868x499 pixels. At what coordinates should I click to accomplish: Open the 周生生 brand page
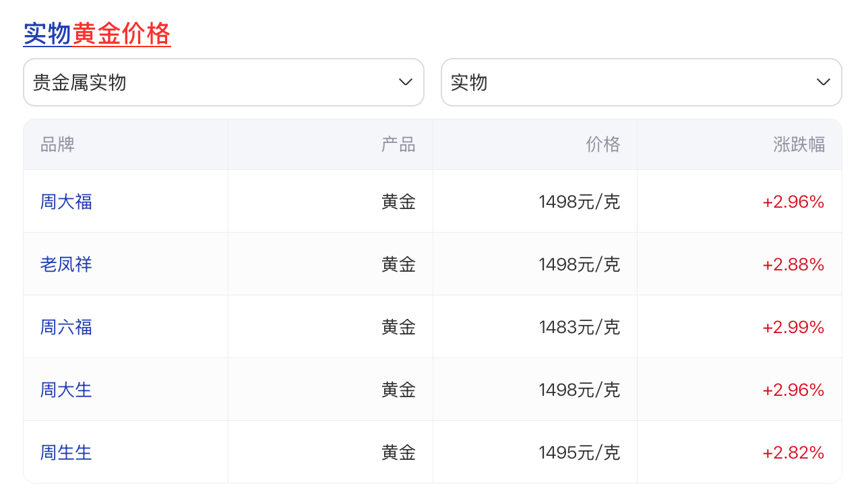click(65, 452)
